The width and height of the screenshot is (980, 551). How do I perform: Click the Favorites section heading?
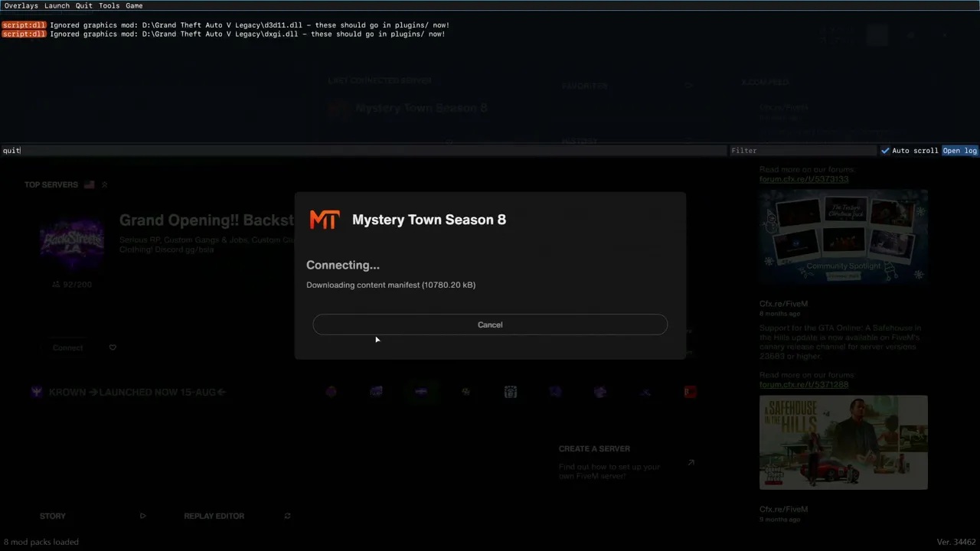[x=585, y=86]
